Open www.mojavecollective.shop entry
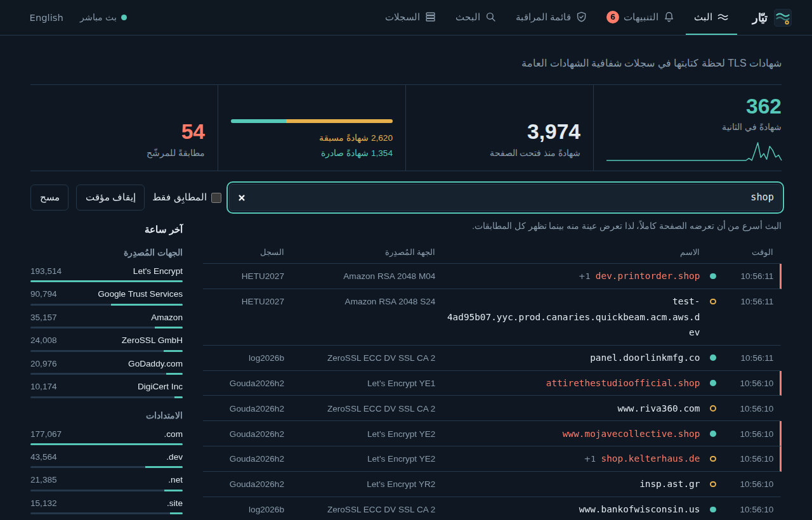This screenshot has height=520, width=812. point(492,434)
